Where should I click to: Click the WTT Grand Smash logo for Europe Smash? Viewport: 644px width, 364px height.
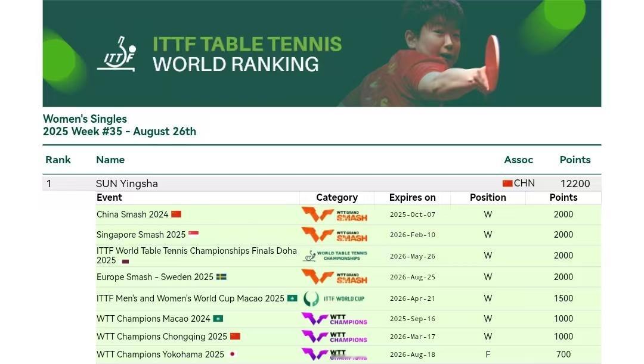coord(335,277)
